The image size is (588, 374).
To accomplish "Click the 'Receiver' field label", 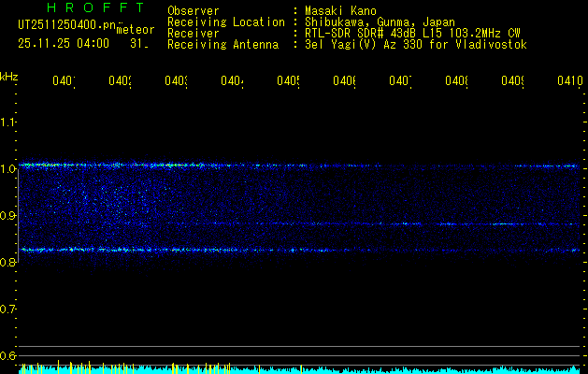I will coord(194,34).
